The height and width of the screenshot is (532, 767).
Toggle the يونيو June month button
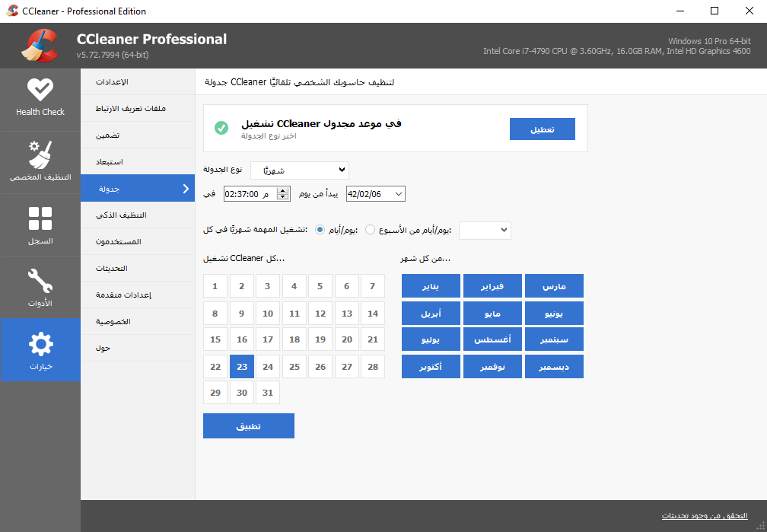[554, 314]
